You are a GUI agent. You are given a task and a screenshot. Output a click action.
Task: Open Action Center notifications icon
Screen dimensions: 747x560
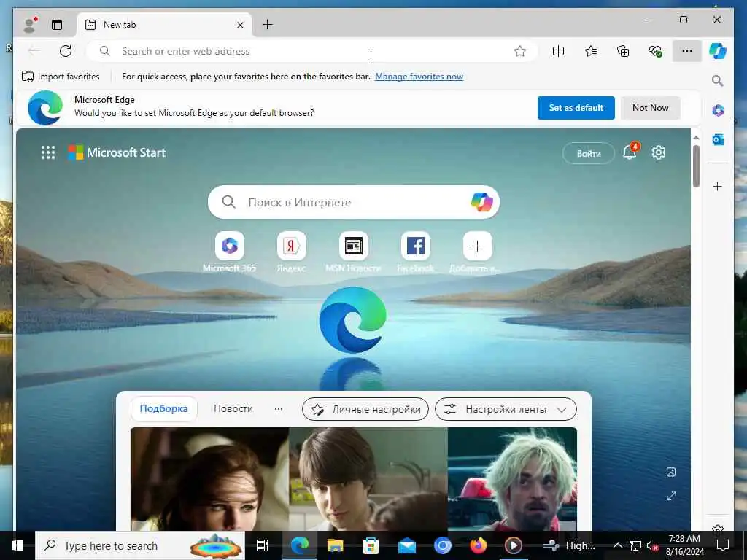723,545
